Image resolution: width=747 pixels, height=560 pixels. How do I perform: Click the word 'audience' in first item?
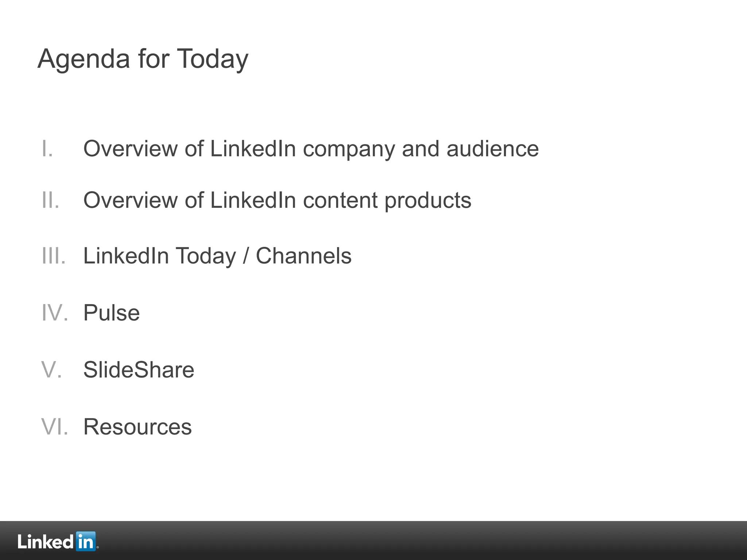493,149
